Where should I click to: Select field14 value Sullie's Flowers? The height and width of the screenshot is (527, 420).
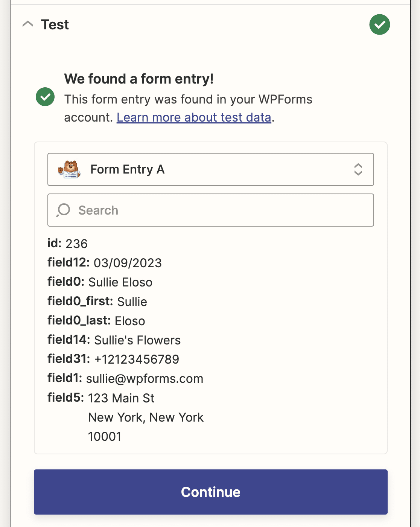pyautogui.click(x=137, y=340)
